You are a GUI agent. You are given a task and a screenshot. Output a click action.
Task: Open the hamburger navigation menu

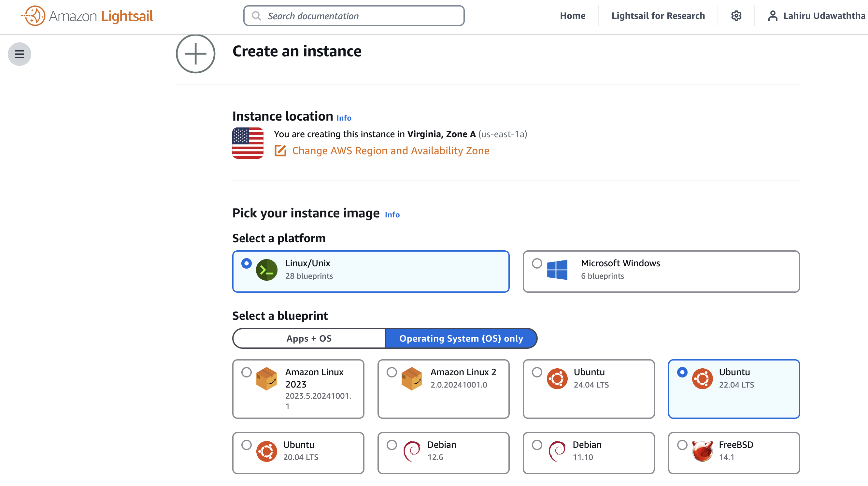tap(19, 54)
